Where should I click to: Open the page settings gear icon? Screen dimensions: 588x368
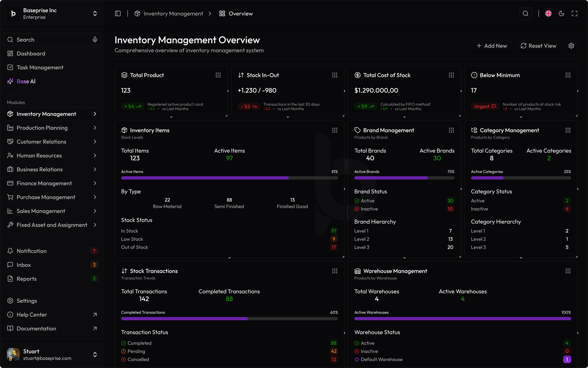(571, 46)
